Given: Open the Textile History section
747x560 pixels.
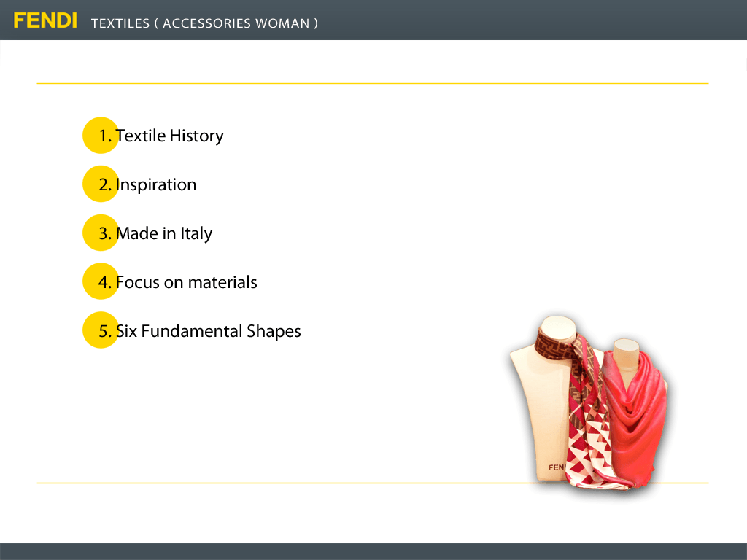Looking at the screenshot, I should pyautogui.click(x=169, y=136).
